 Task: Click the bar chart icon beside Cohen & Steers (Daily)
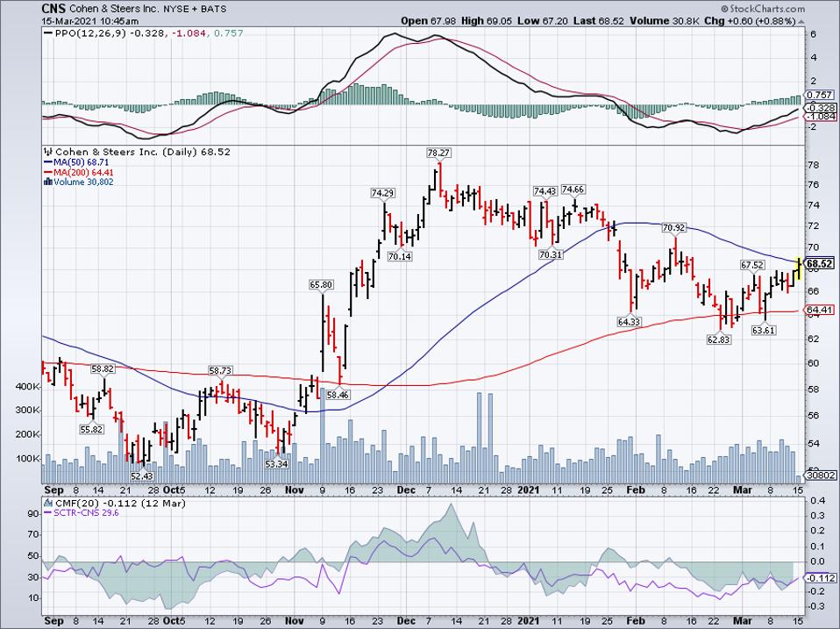(48, 152)
